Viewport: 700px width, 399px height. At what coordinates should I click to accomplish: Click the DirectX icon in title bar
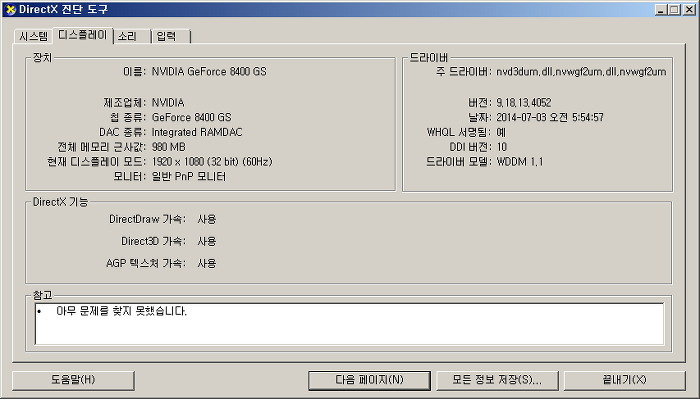click(x=10, y=9)
